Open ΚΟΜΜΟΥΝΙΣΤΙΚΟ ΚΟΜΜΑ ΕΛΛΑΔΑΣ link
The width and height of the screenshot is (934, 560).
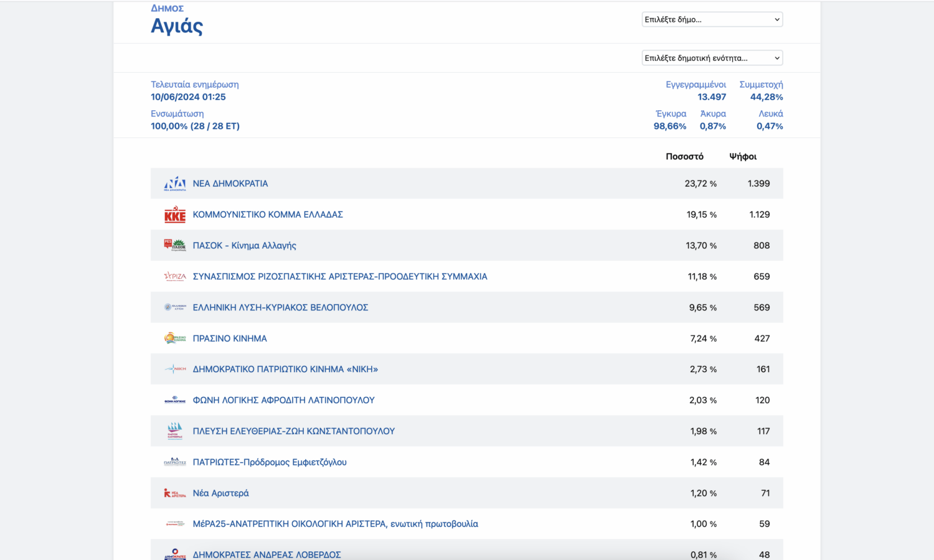268,215
